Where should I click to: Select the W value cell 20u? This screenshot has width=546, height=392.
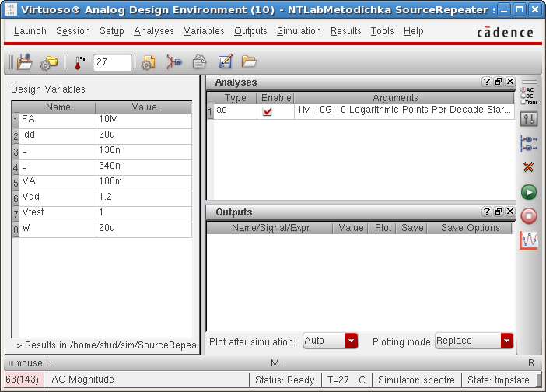(144, 229)
